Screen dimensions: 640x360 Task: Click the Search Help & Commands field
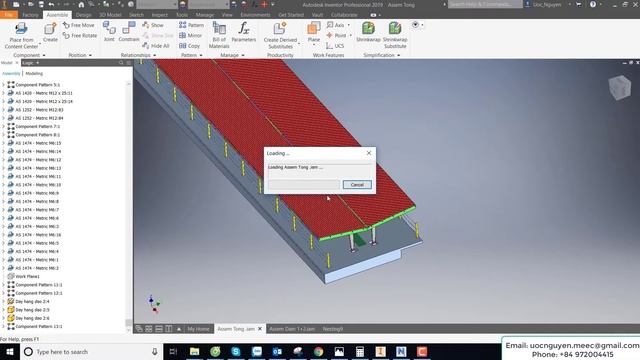click(485, 4)
